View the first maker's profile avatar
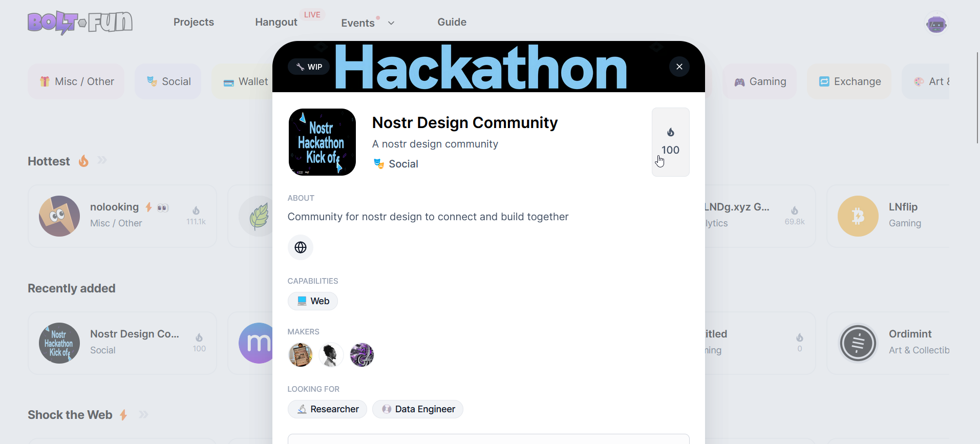The width and height of the screenshot is (980, 444). pyautogui.click(x=301, y=355)
